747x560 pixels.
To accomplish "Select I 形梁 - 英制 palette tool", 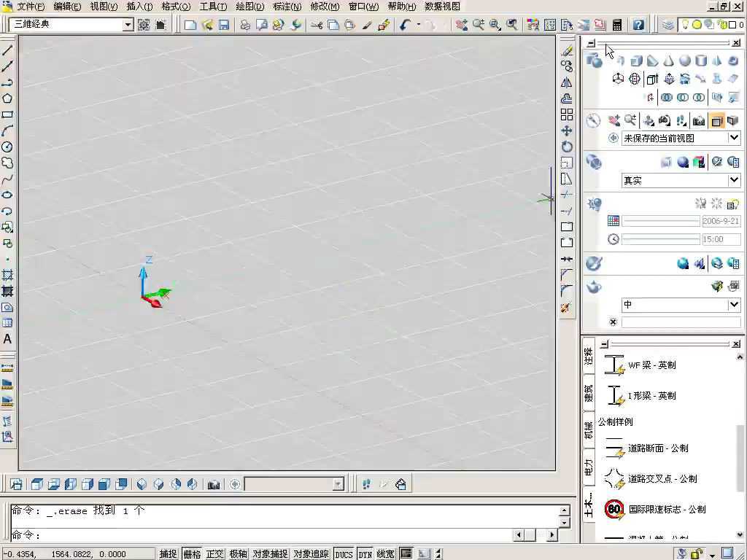I will (x=640, y=396).
